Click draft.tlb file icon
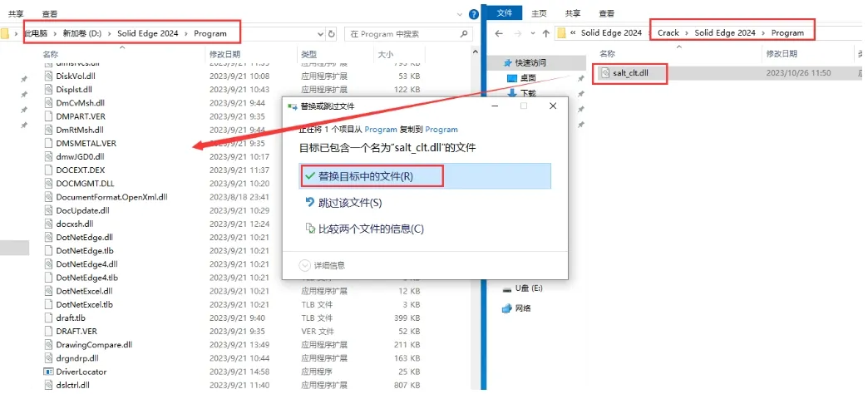Screen dimensions: 868x394 click(49, 318)
